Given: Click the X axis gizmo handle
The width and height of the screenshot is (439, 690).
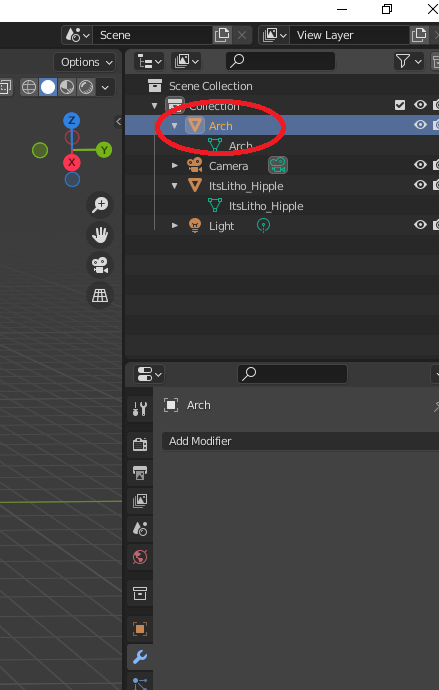Looking at the screenshot, I should [x=72, y=162].
